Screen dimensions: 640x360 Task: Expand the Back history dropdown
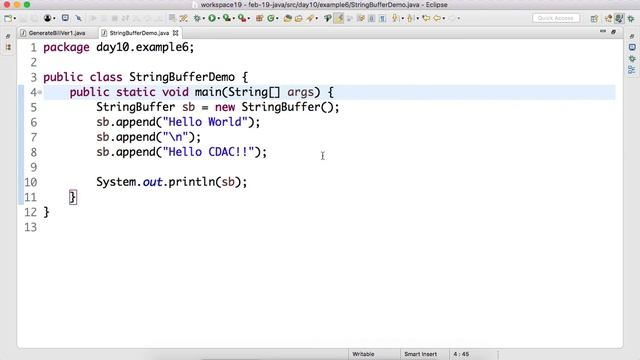(444, 19)
